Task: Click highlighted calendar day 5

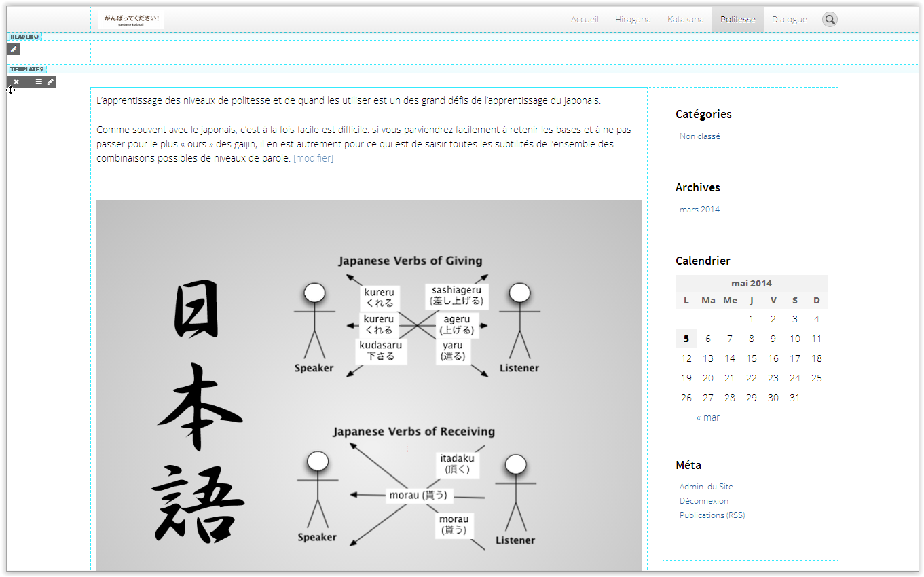Action: 686,339
